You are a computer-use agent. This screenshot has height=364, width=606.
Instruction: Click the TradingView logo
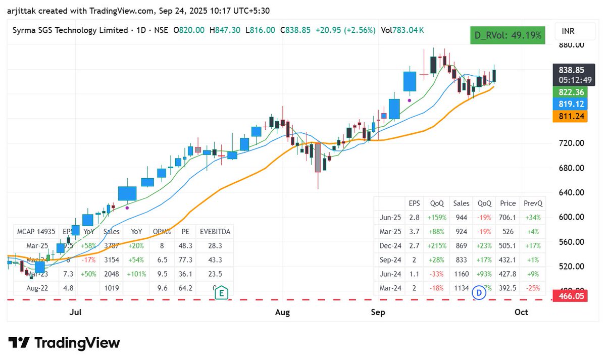(x=64, y=343)
